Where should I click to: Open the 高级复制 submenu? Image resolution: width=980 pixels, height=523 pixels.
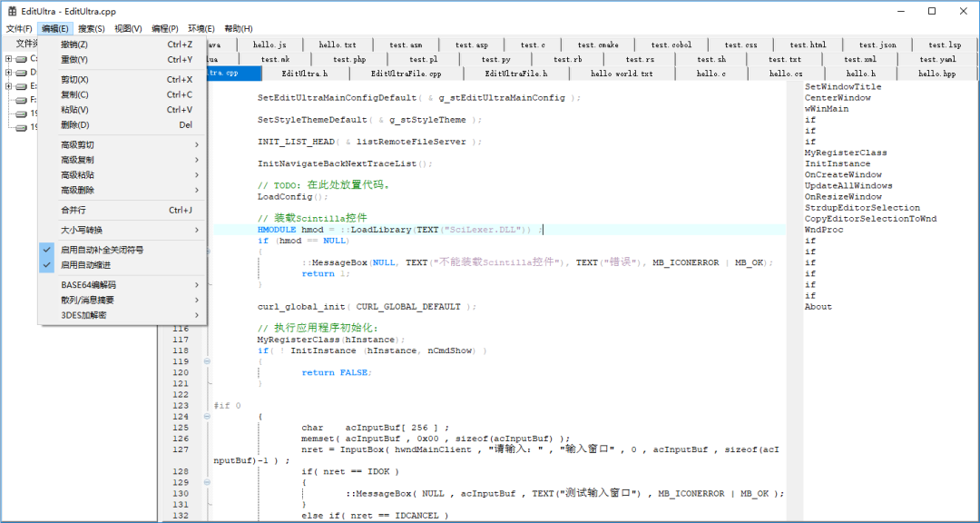[122, 160]
